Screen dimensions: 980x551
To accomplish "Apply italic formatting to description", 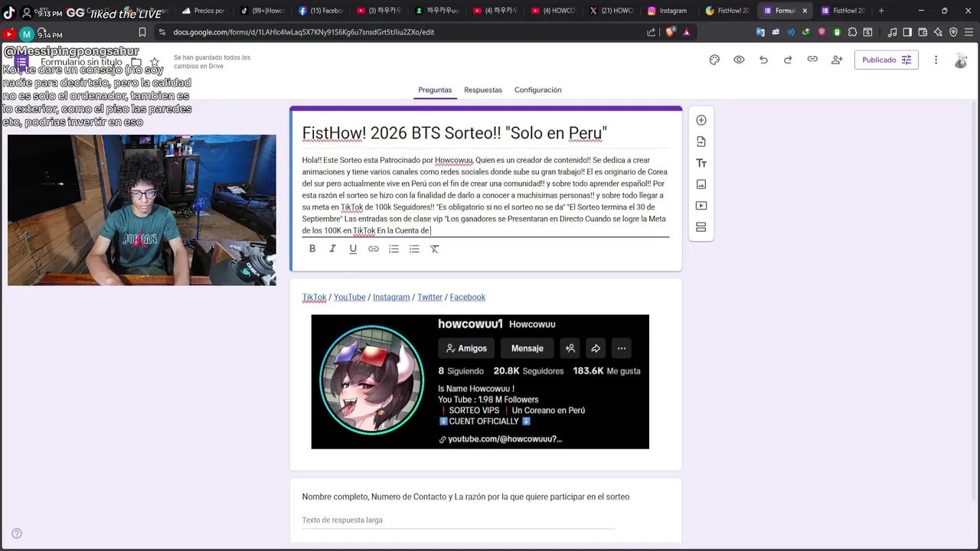I will point(332,249).
